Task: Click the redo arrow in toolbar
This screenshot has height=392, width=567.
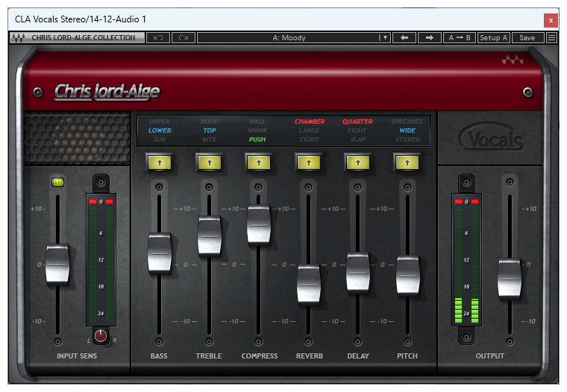Action: [x=184, y=37]
